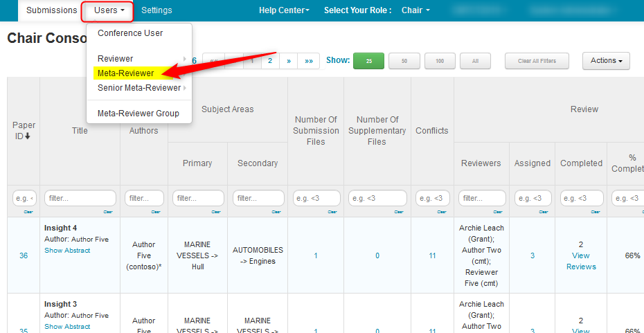Click the Conflicts column header
Screen dimensions: 644x333
pos(432,131)
